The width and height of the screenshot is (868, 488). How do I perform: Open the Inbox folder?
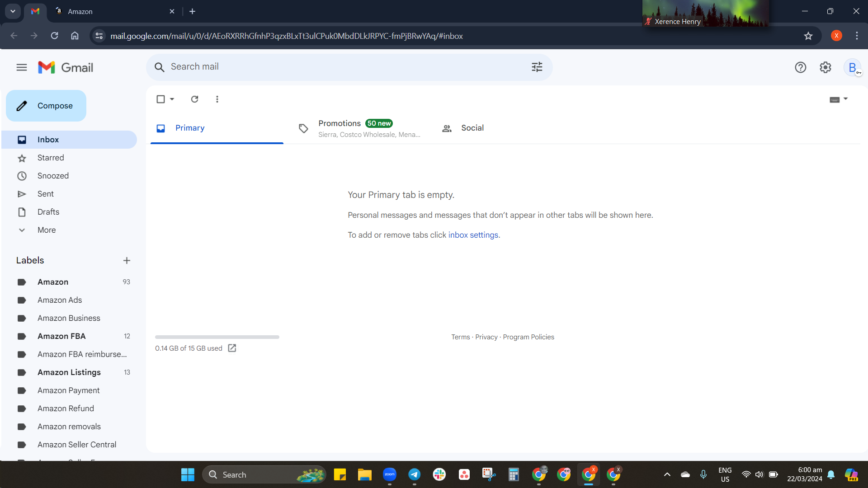coord(69,140)
